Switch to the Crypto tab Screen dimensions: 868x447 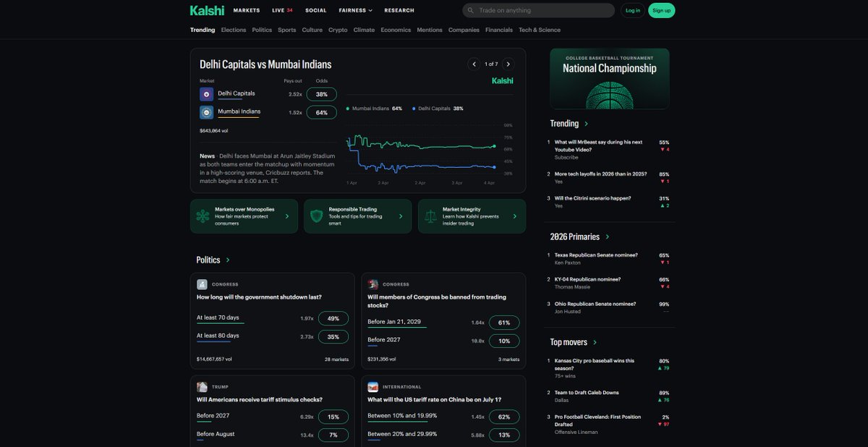(x=338, y=30)
